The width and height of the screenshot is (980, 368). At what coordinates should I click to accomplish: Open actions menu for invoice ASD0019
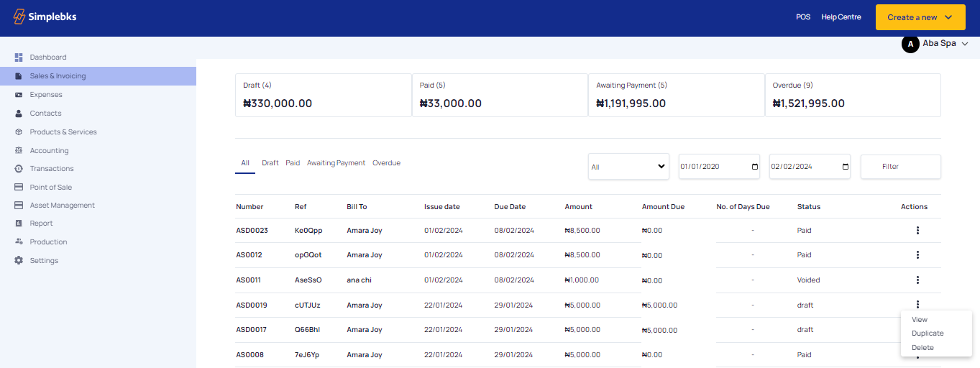[917, 305]
